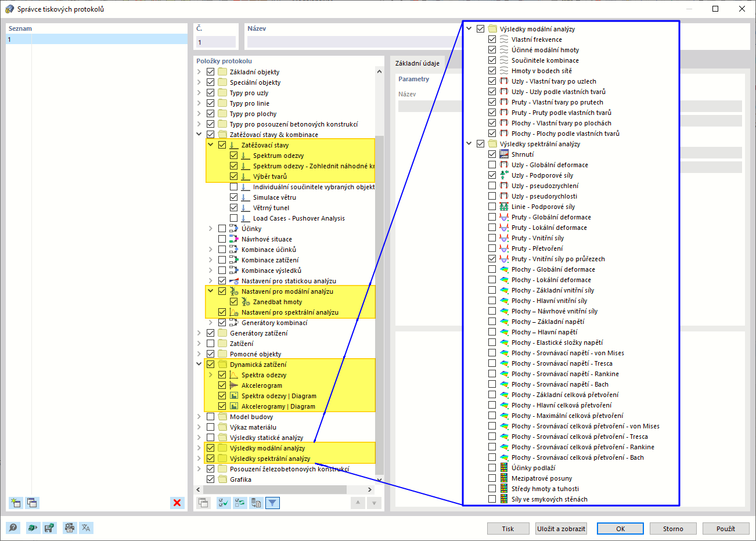This screenshot has height=541, width=756.
Task: Click the Účinky icon in the tree
Action: click(234, 229)
